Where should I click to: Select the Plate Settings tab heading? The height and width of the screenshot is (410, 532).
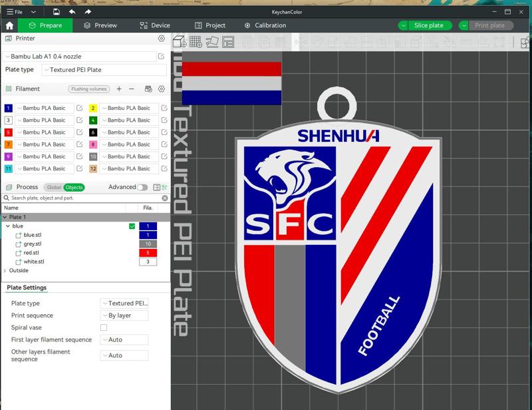pos(27,288)
